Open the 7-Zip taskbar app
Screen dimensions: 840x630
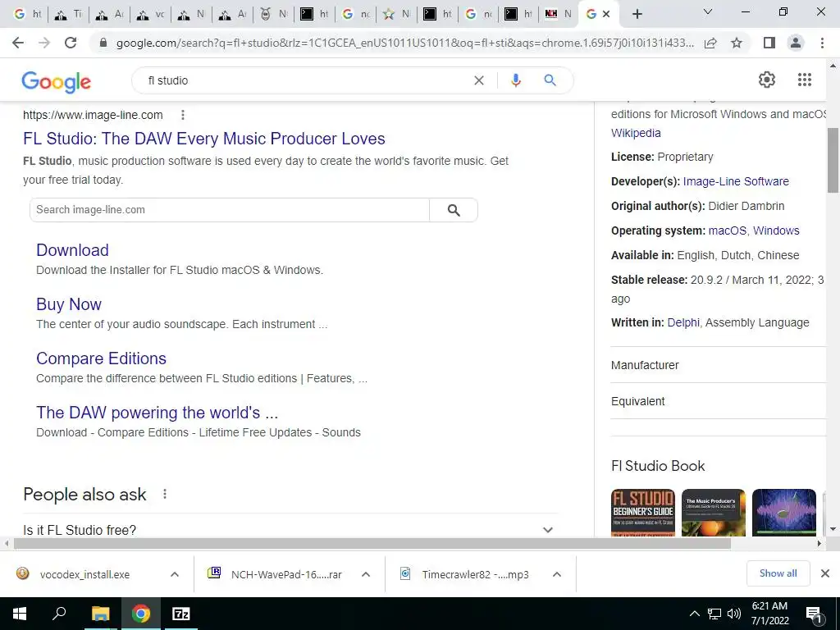(181, 614)
